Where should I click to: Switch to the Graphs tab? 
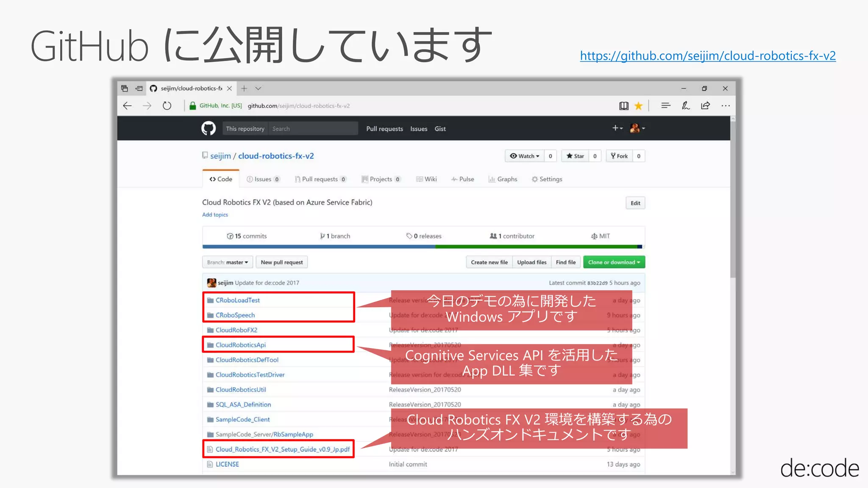pyautogui.click(x=503, y=179)
